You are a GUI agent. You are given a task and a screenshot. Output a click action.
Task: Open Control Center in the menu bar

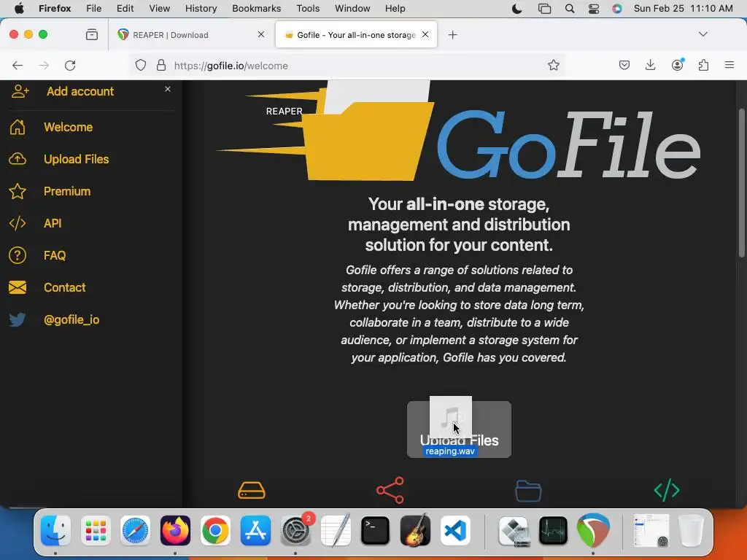[x=594, y=9]
